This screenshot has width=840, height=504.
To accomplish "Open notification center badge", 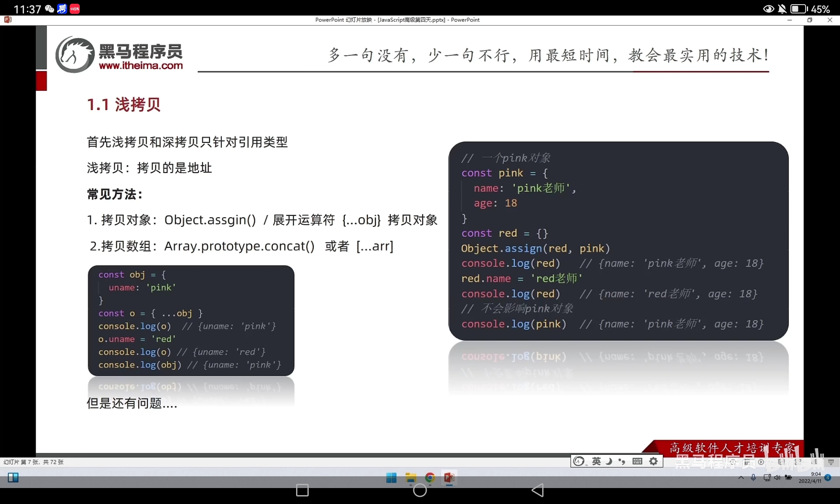I will pos(828,478).
